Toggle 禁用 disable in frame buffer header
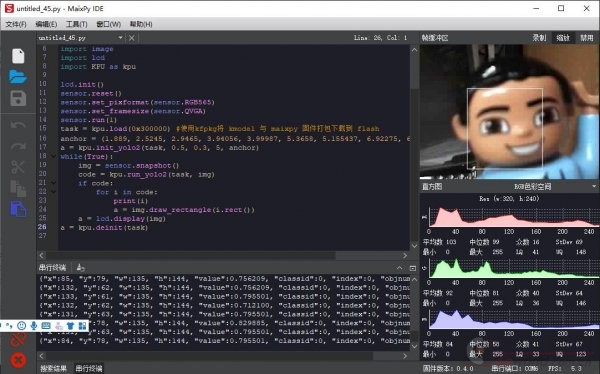The width and height of the screenshot is (600, 374). click(586, 38)
